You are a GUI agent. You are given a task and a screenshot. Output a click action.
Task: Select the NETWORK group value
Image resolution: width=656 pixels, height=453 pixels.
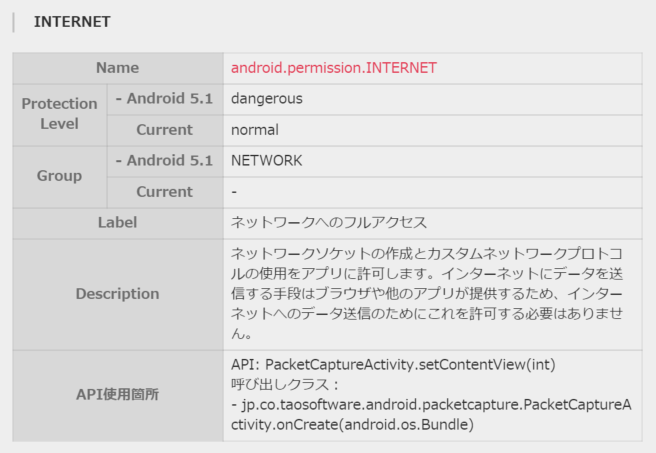point(266,161)
